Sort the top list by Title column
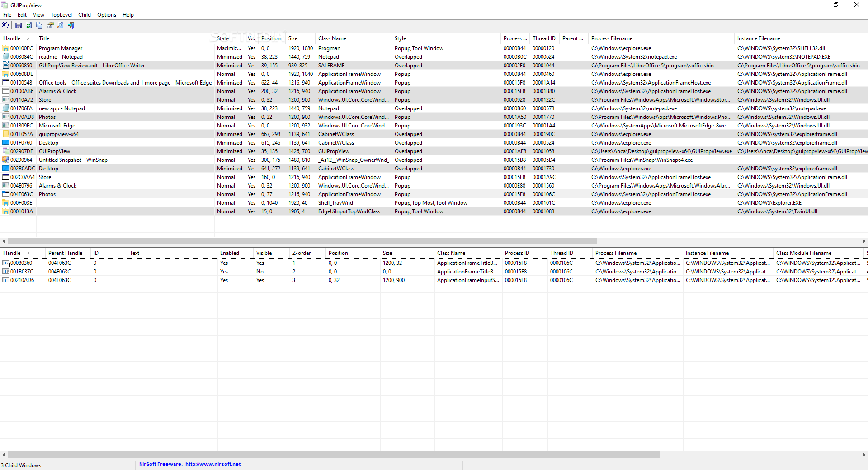The image size is (868, 470). tap(125, 38)
